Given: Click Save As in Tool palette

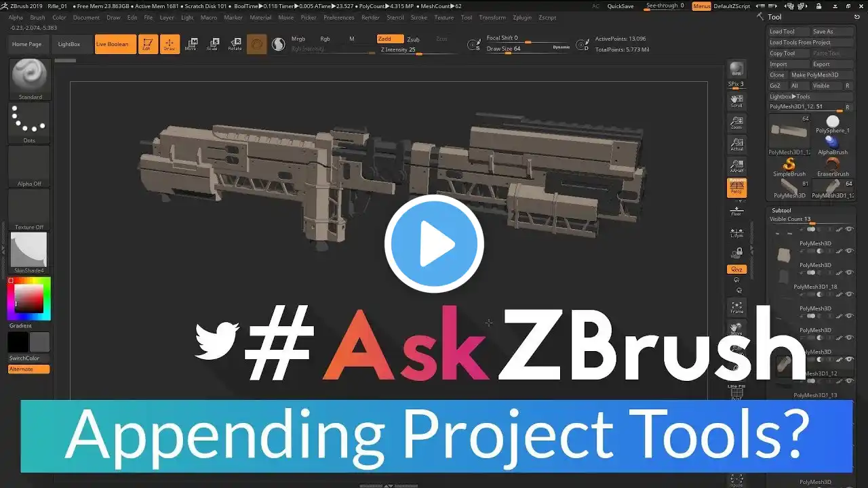Looking at the screenshot, I should [831, 31].
